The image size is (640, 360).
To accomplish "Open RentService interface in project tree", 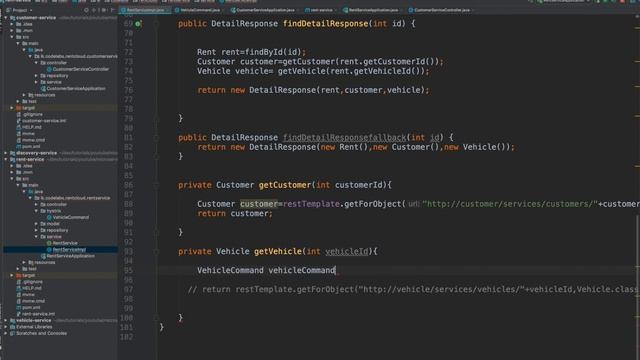I will (x=62, y=243).
